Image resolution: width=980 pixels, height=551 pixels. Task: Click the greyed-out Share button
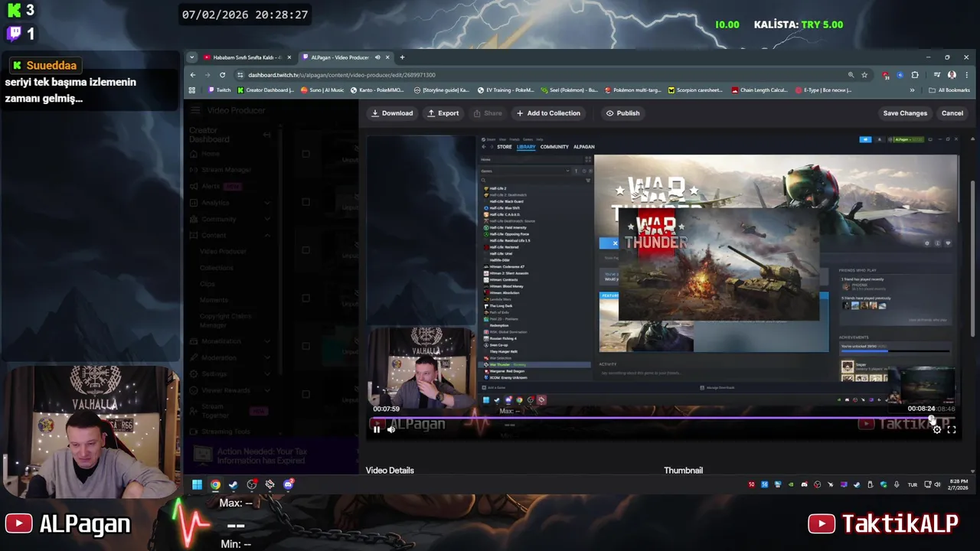(x=488, y=113)
